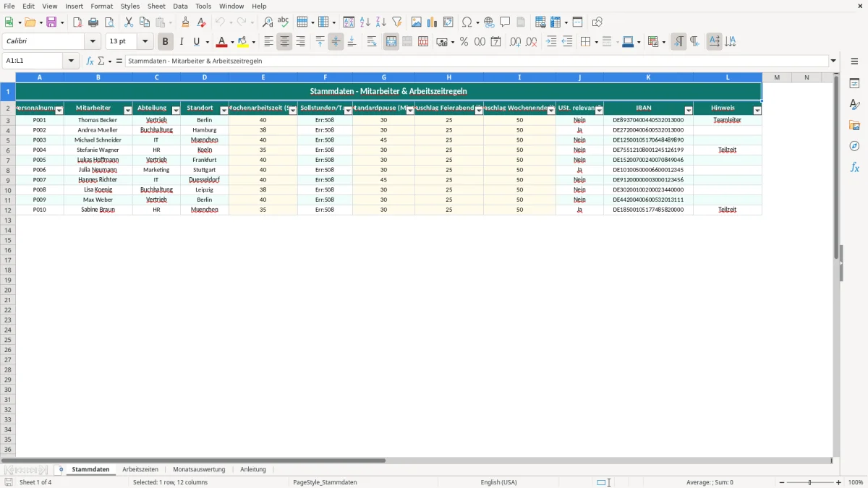Switch to Arbeitszeiten sheet tab

140,469
